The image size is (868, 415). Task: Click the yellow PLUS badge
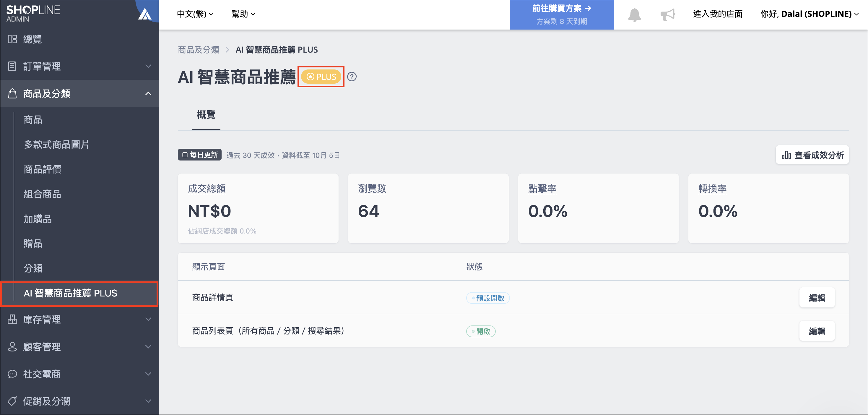coord(321,77)
